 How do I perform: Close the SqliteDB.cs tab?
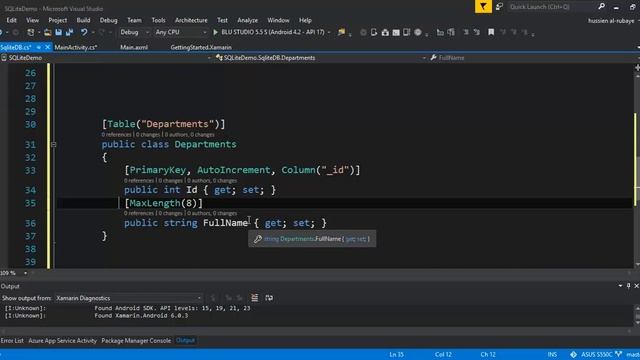[x=47, y=47]
